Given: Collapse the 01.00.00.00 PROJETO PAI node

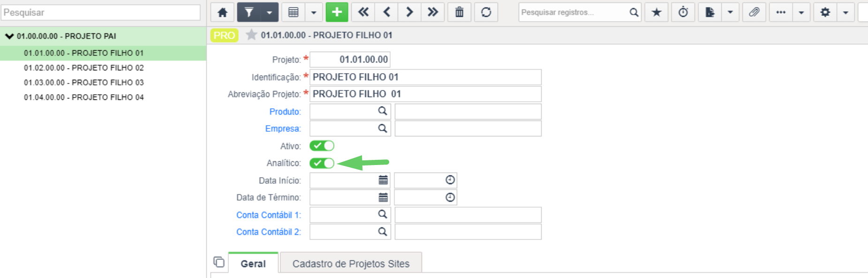Looking at the screenshot, I should tap(9, 36).
